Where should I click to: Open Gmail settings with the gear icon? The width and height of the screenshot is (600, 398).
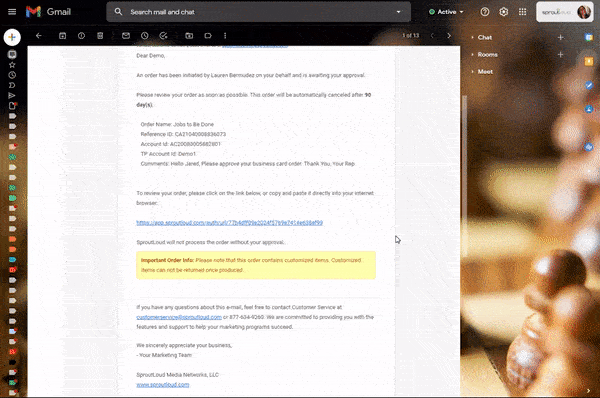pos(504,12)
